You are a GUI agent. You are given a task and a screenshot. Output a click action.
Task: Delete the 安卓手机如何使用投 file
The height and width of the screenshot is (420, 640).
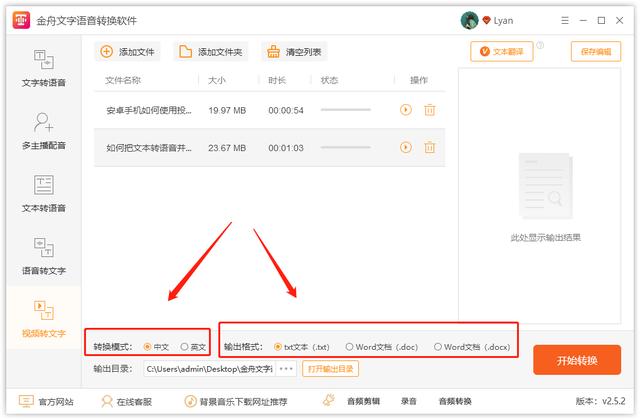[429, 110]
